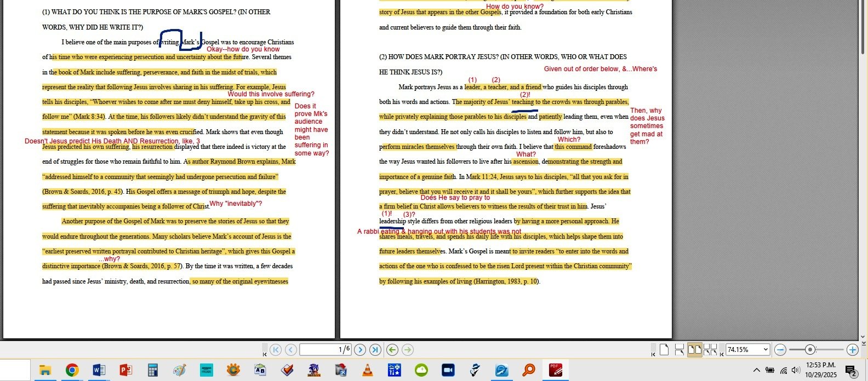
Task: Go to the next page
Action: 360,350
